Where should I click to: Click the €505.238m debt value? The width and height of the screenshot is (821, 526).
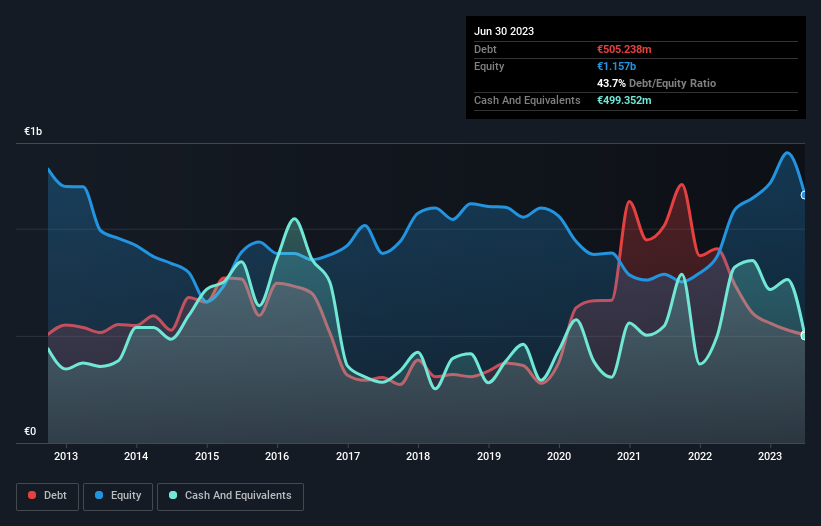624,49
